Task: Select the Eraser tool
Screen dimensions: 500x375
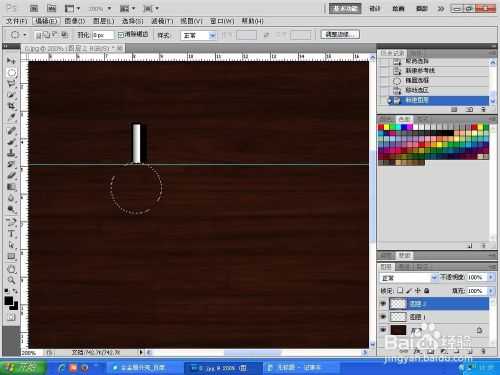Action: [11, 175]
